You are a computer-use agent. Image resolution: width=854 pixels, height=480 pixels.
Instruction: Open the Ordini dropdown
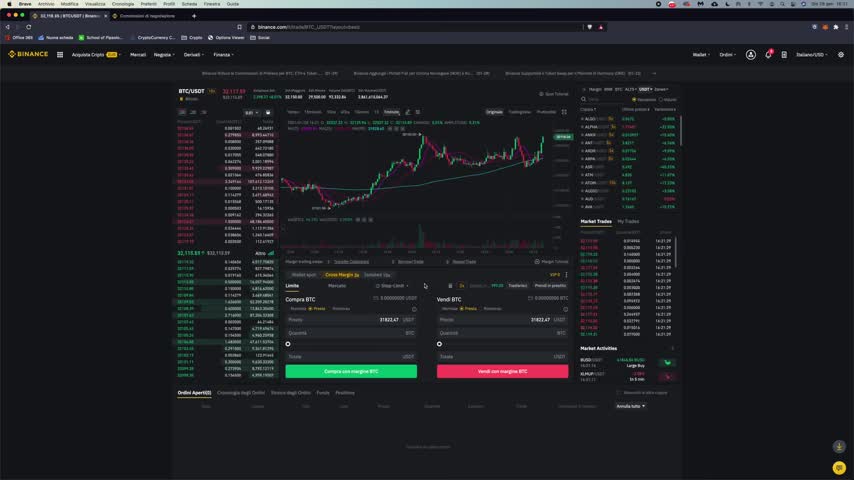tap(727, 54)
